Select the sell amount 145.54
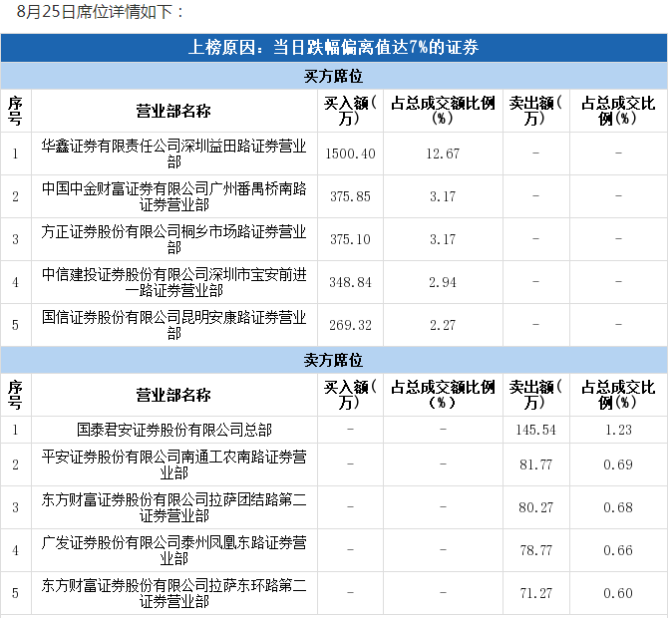672x618 pixels. coord(535,430)
